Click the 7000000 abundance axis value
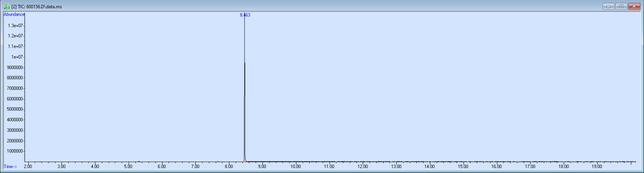Image resolution: width=644 pixels, height=173 pixels. pyautogui.click(x=15, y=88)
